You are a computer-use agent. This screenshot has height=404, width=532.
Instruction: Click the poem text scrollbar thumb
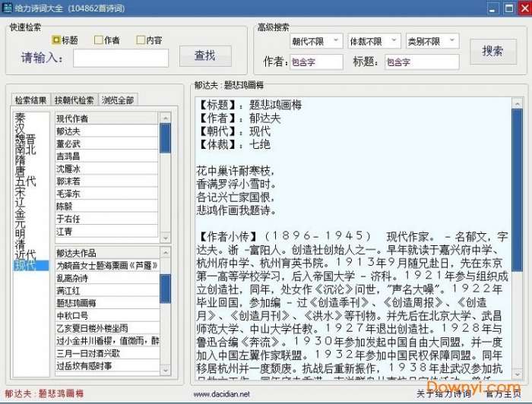(517, 190)
